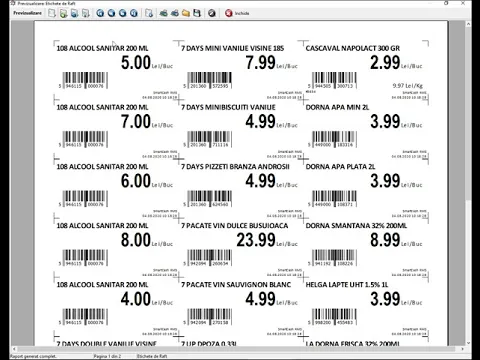
Task: Click the horizontal scrollbar thumb
Action: [x=237, y=349]
